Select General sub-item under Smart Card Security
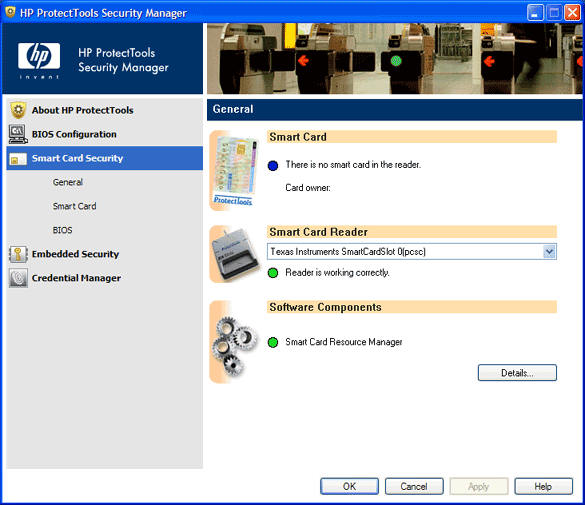585x505 pixels. click(68, 182)
